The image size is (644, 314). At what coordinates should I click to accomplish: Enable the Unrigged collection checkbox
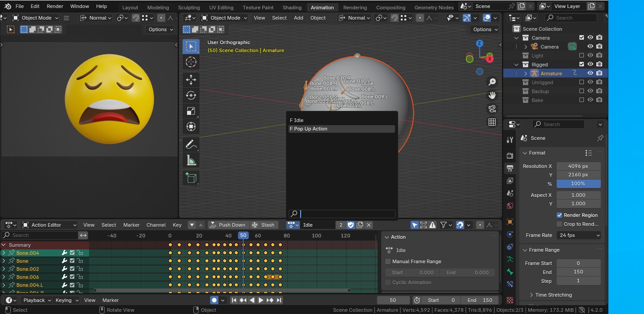pyautogui.click(x=581, y=82)
